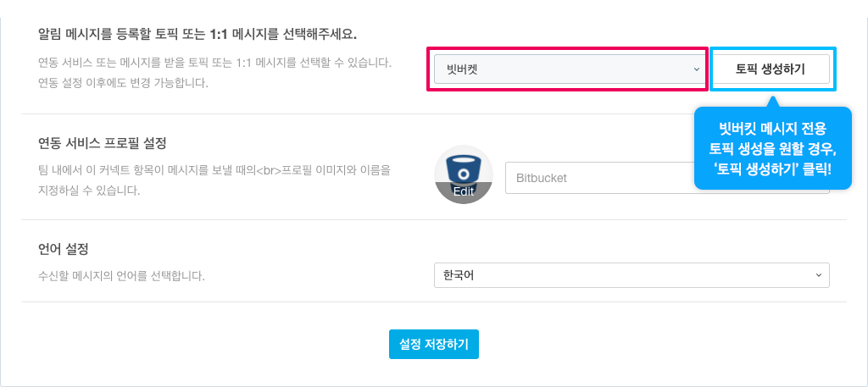
Task: Save settings with 설정 저장하기 button
Action: coord(434,344)
